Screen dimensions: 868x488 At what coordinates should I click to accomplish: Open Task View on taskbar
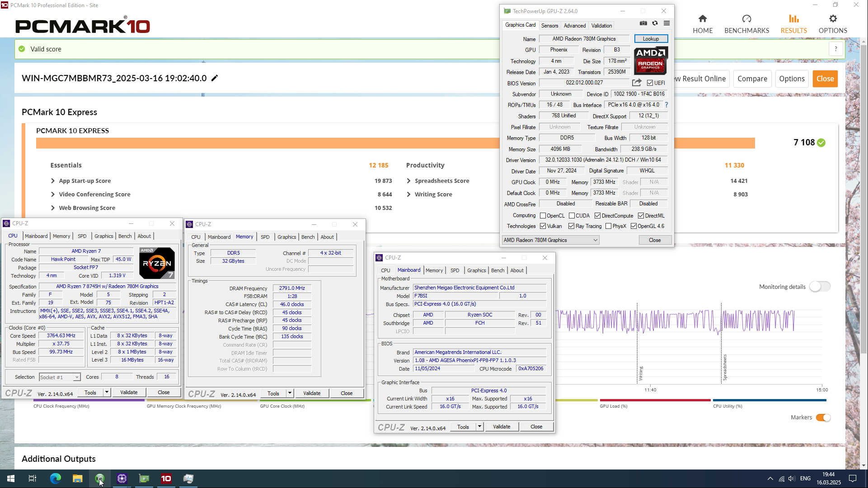pyautogui.click(x=33, y=479)
